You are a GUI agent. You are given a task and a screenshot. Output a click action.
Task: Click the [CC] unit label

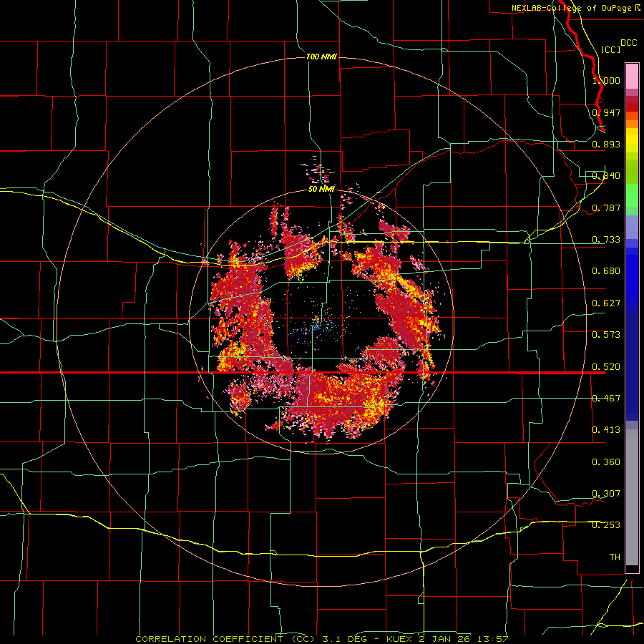point(610,49)
